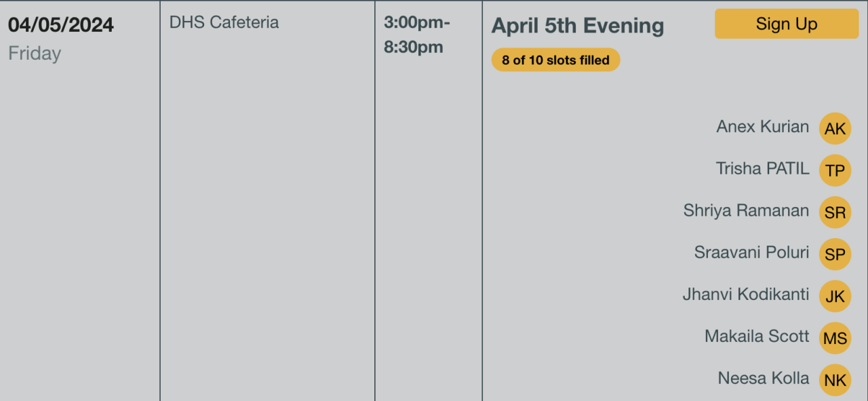Click the SR avatar for Shriya Ramanan
The height and width of the screenshot is (401, 868).
pyautogui.click(x=835, y=212)
